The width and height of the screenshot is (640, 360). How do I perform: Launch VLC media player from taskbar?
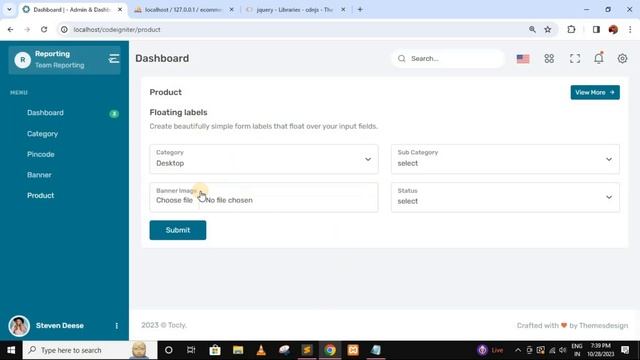point(261,350)
